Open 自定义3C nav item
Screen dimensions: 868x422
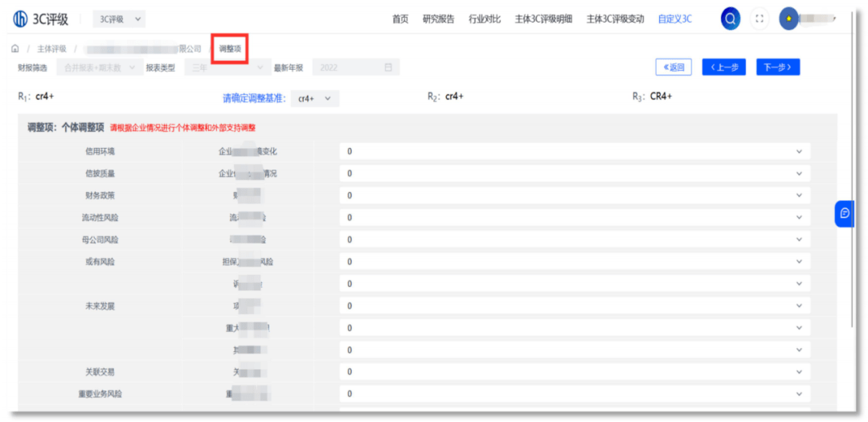click(675, 19)
